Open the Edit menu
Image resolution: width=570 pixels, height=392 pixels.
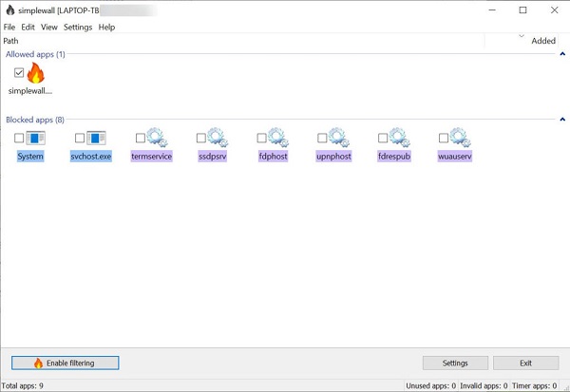(x=28, y=28)
